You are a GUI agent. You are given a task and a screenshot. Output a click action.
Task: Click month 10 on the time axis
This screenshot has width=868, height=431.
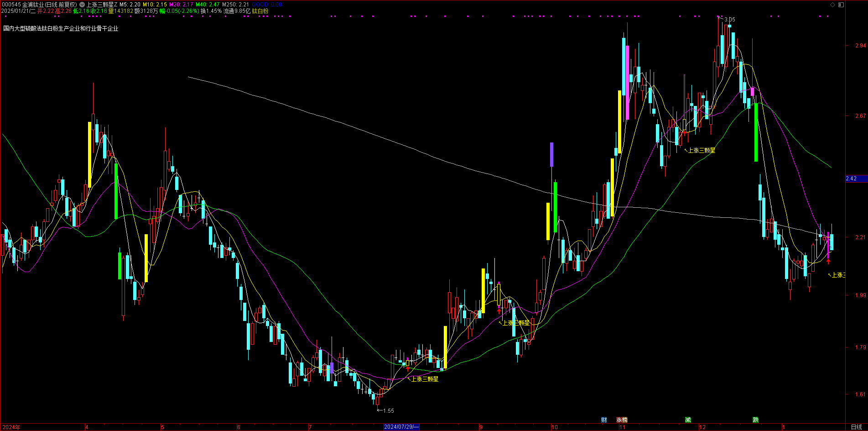(x=554, y=427)
